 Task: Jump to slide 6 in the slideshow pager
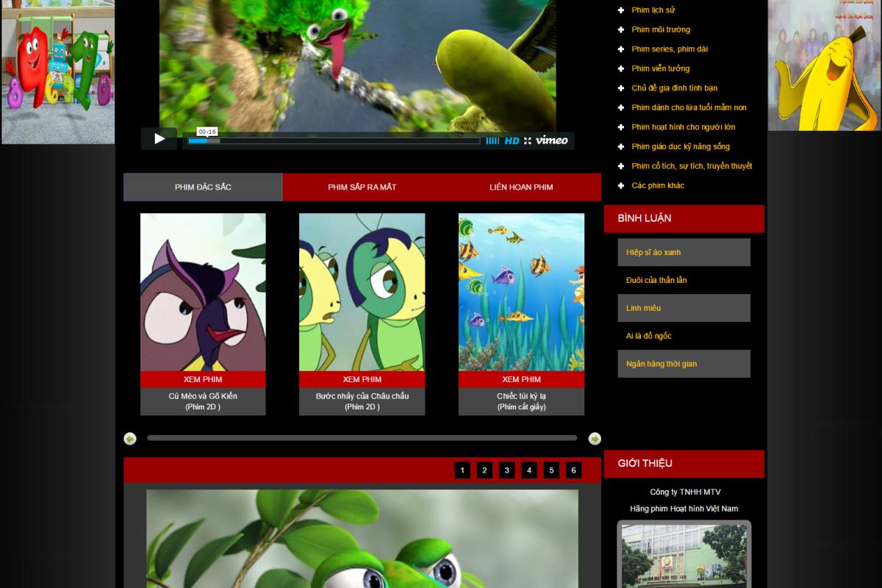[574, 470]
